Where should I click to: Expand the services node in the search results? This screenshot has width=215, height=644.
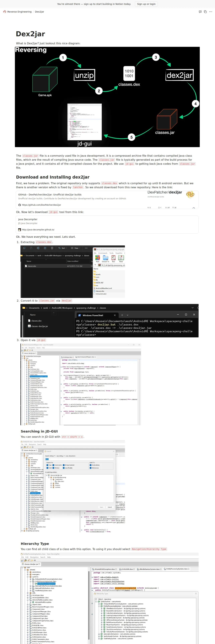click(51, 485)
